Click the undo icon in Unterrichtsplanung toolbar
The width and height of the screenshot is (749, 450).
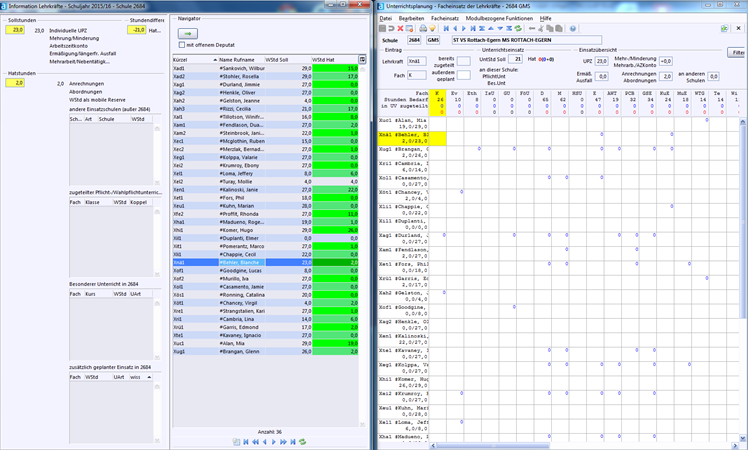point(391,29)
